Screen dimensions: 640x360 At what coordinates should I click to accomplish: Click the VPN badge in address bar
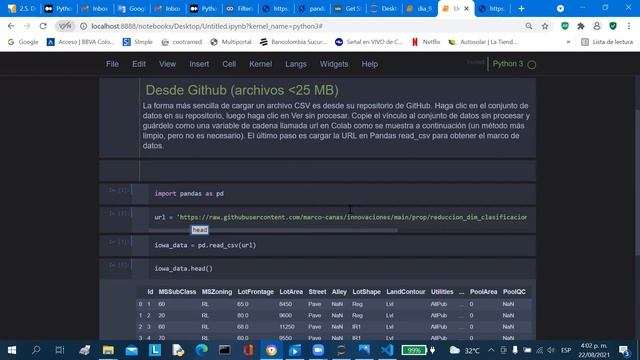65,26
